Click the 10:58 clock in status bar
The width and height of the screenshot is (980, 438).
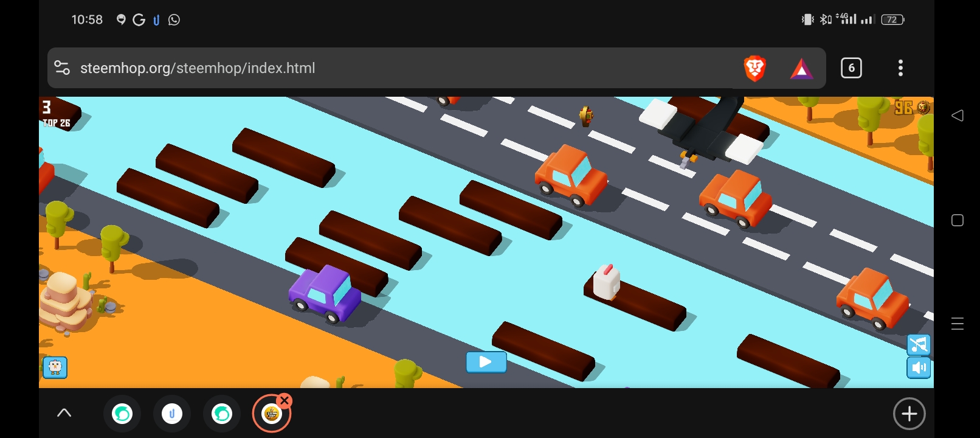tap(87, 19)
